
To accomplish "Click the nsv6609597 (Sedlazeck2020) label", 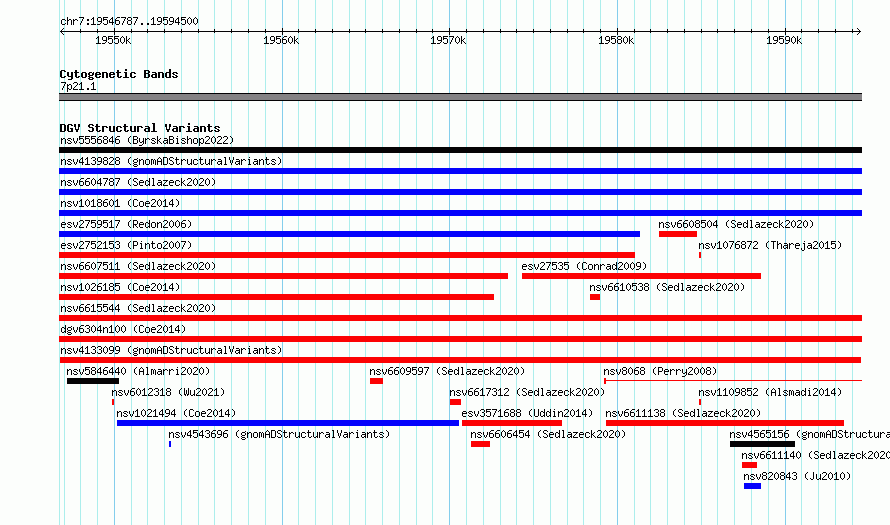I will point(447,371).
